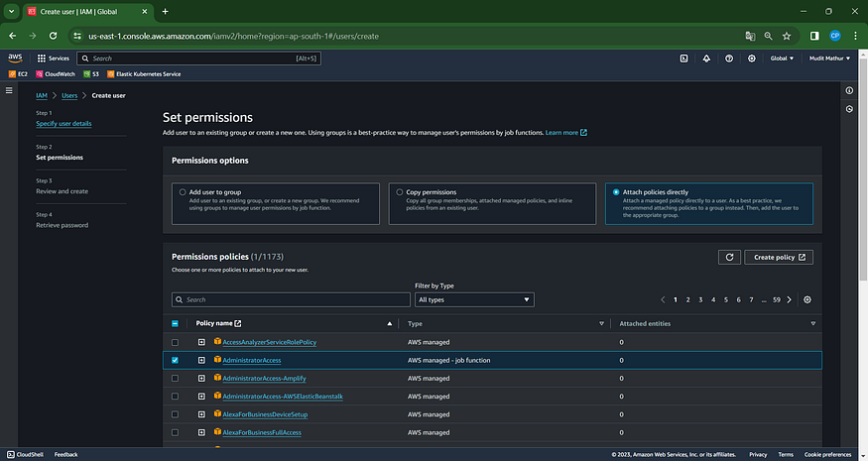868x461 pixels.
Task: Open the Filter by Type dropdown
Action: point(474,300)
